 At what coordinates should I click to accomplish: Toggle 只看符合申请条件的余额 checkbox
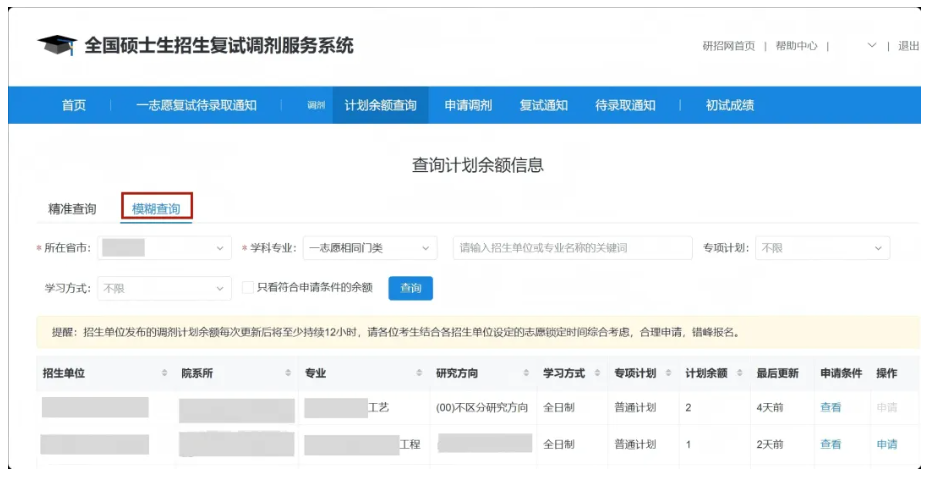pos(248,288)
